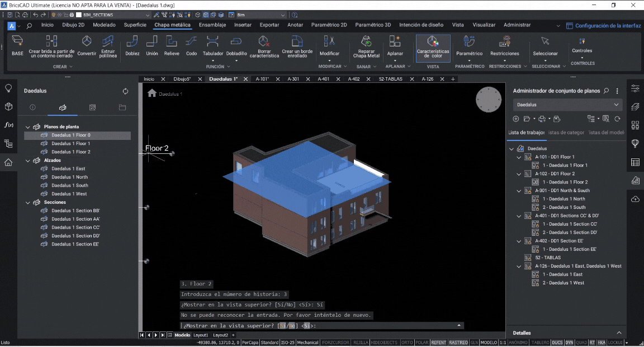Toggle ORTO mode in status bar
The height and width of the screenshot is (347, 644).
(407, 343)
